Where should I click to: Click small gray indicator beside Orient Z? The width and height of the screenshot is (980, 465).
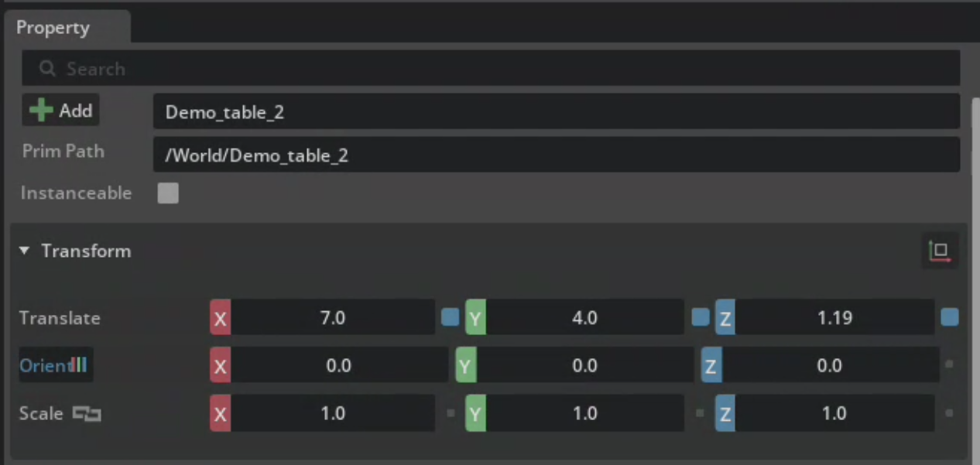950,364
